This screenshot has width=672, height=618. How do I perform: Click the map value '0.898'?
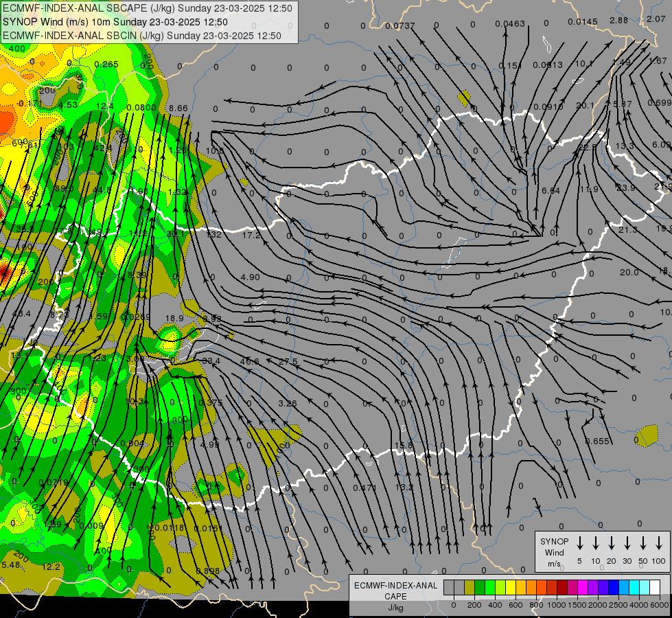208,571
